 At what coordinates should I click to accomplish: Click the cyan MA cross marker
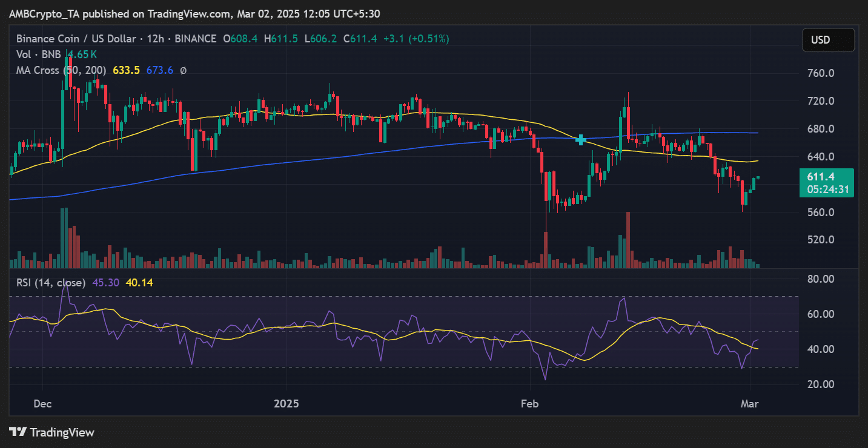pyautogui.click(x=580, y=140)
